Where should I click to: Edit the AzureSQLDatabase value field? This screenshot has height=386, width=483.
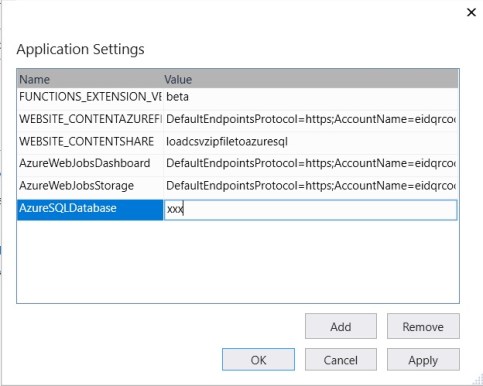(x=310, y=210)
